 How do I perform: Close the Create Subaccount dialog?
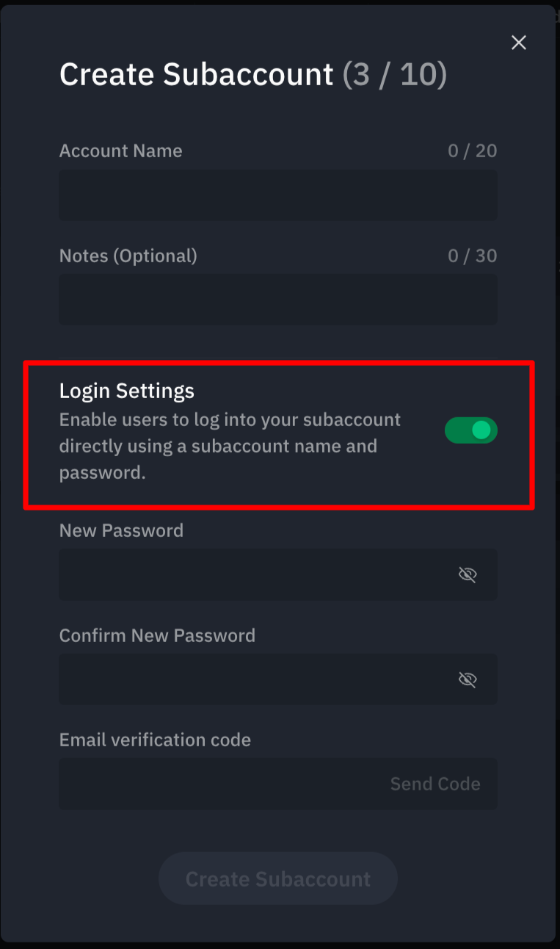(x=519, y=43)
